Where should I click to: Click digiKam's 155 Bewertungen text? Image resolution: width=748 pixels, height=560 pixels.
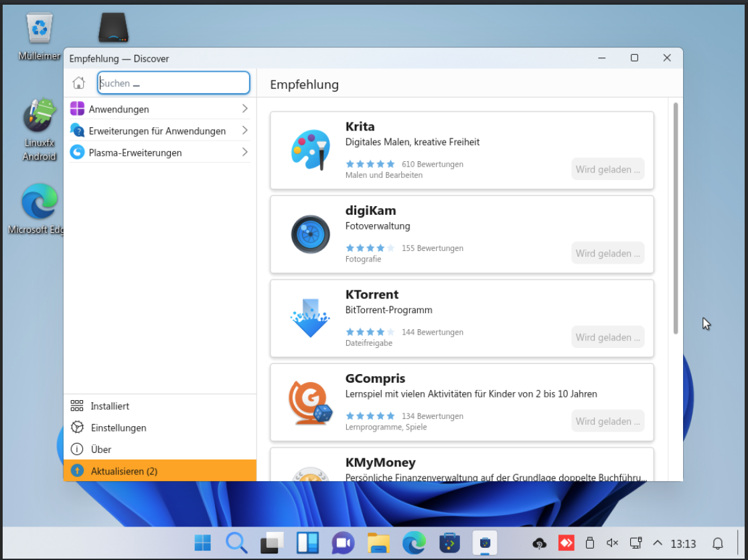point(433,248)
